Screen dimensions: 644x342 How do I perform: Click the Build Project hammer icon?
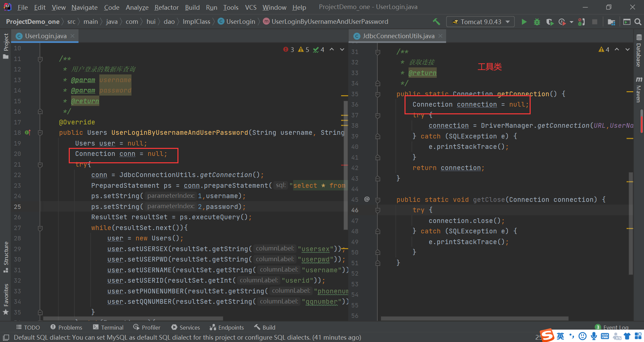(x=436, y=22)
